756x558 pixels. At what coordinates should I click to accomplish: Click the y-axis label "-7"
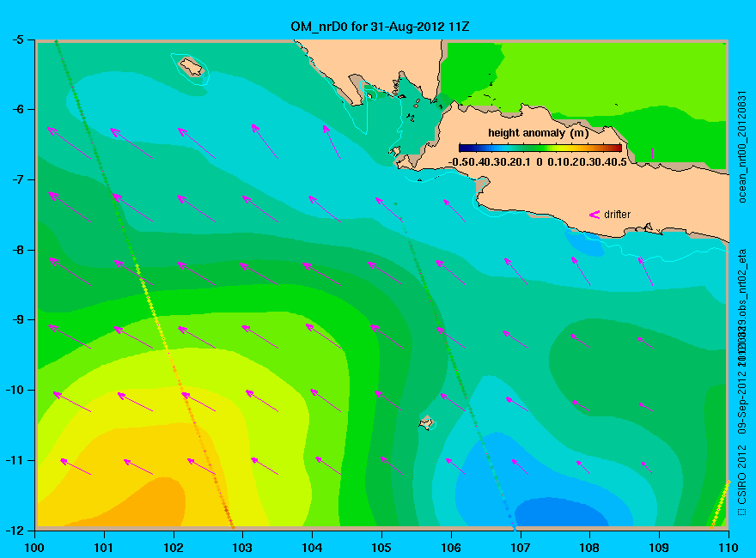point(17,179)
